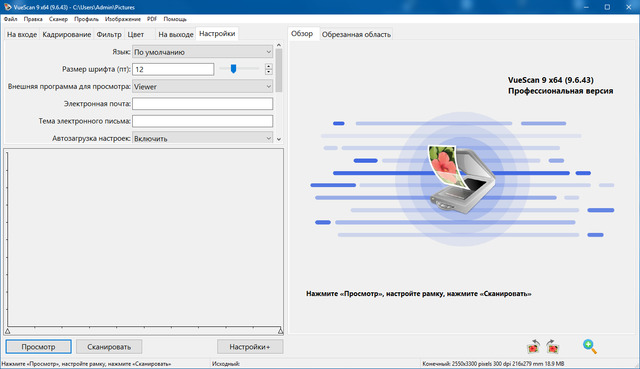Click the Размер шрифта input field

(x=173, y=69)
